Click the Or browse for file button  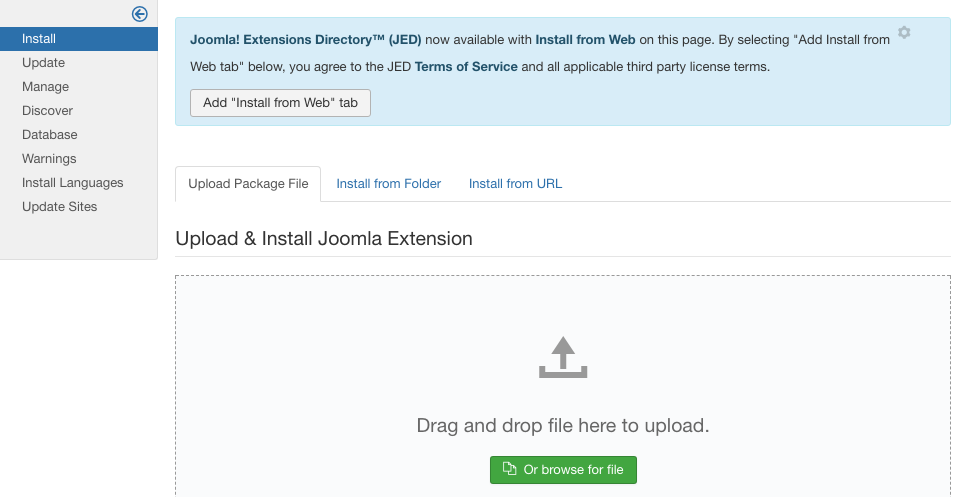(563, 469)
